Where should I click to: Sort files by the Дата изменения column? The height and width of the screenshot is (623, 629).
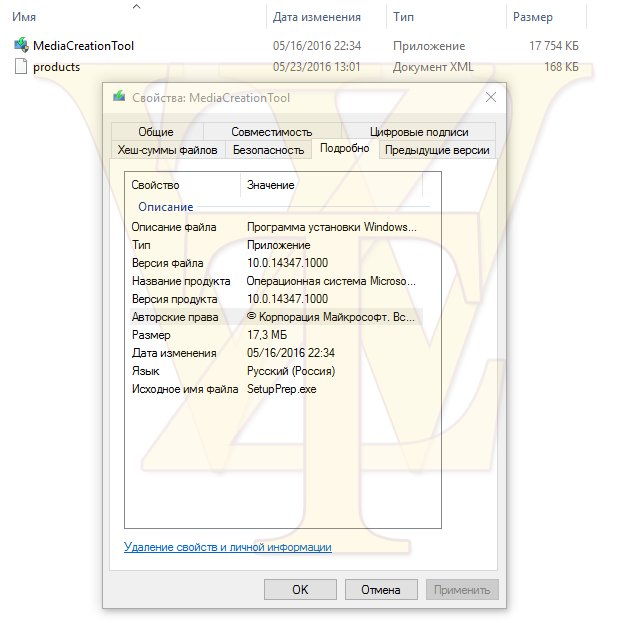(x=317, y=17)
